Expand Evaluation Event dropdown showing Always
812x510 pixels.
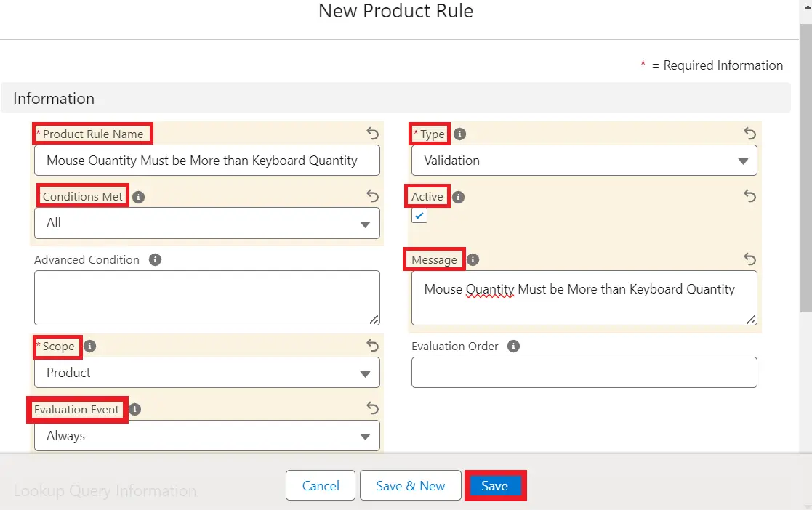point(206,436)
